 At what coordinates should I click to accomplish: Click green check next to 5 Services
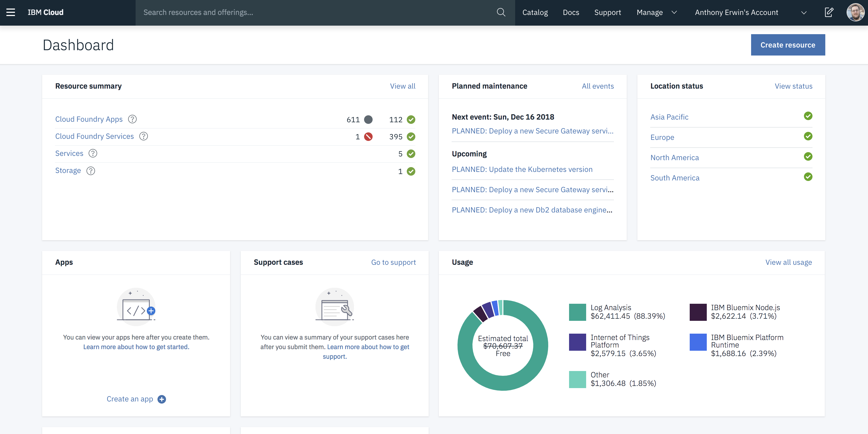[411, 154]
